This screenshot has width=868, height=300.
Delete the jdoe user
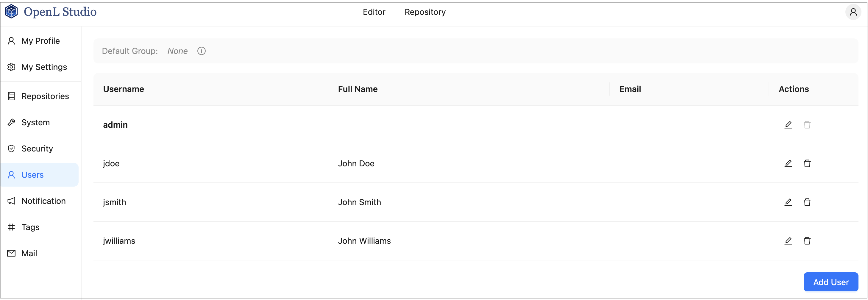(x=807, y=163)
